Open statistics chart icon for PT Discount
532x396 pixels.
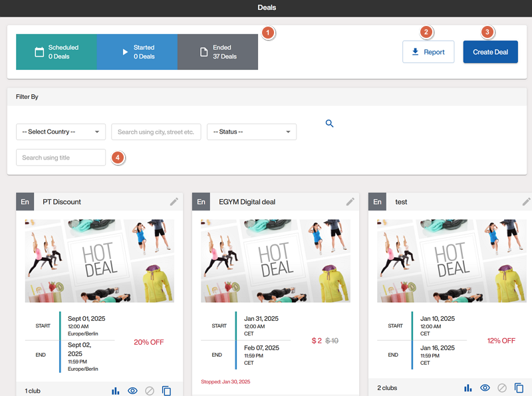click(116, 391)
